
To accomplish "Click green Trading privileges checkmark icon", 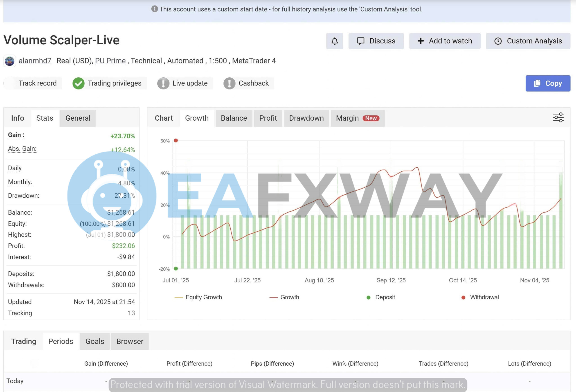I will point(78,83).
